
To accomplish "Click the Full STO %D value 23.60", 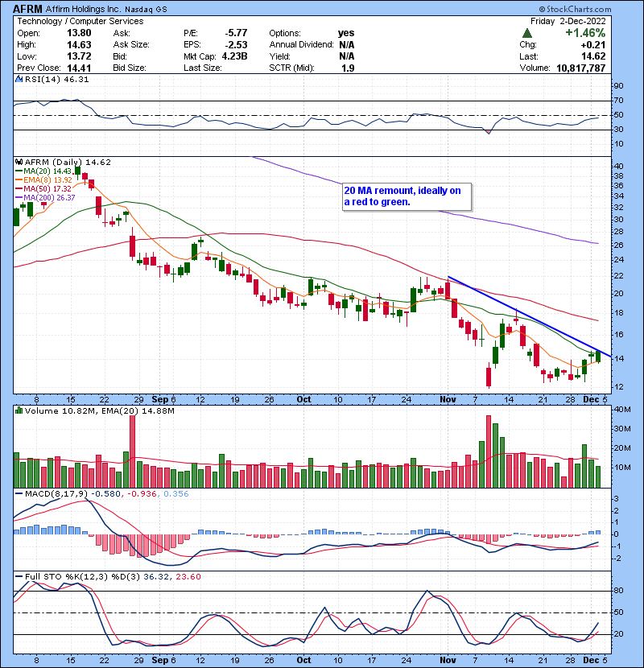I will (188, 576).
